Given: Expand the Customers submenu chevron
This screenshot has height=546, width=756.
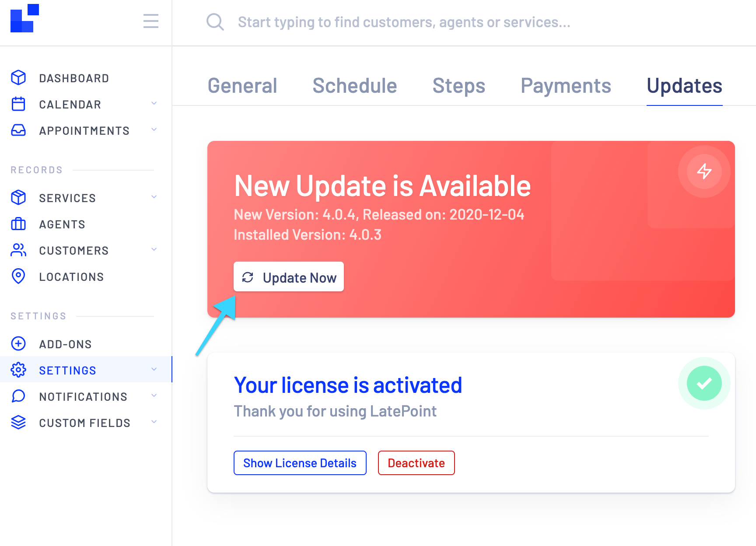Looking at the screenshot, I should pyautogui.click(x=154, y=249).
